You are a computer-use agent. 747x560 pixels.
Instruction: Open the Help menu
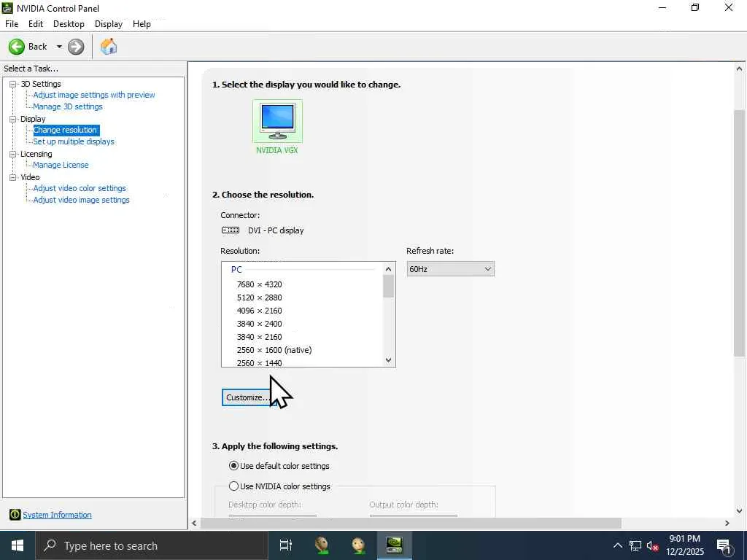point(142,24)
